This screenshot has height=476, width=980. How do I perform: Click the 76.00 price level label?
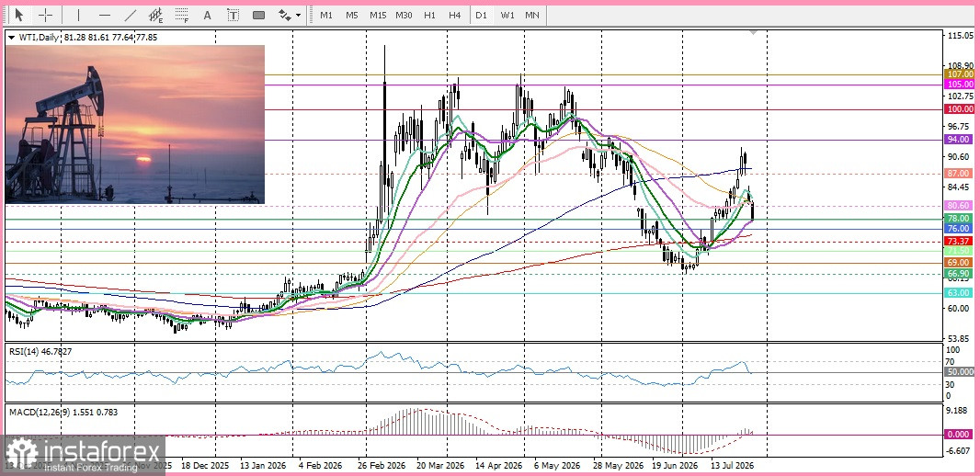[960, 229]
